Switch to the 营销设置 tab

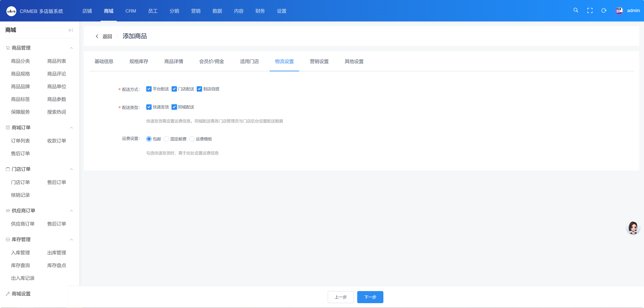pos(319,62)
